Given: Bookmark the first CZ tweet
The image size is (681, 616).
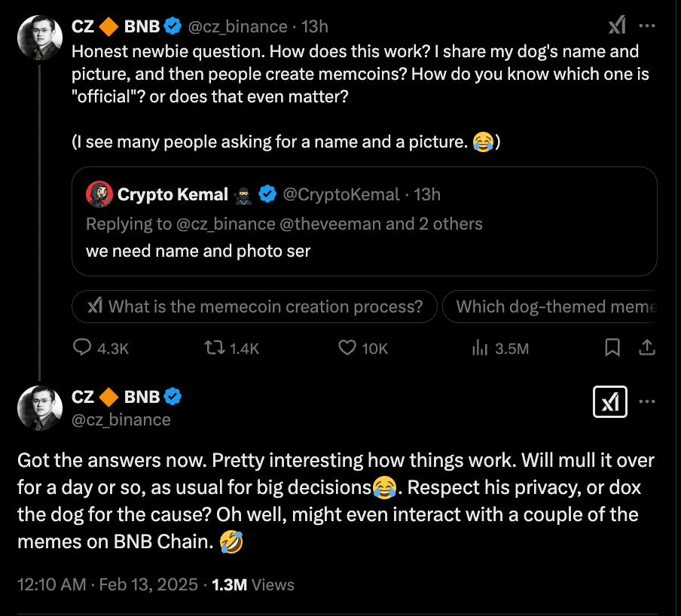Looking at the screenshot, I should 613,348.
